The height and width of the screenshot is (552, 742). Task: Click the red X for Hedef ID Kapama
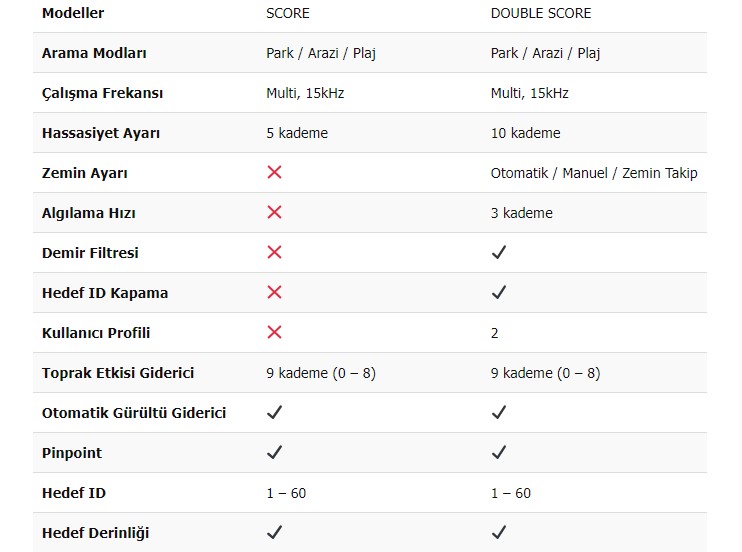coord(274,292)
